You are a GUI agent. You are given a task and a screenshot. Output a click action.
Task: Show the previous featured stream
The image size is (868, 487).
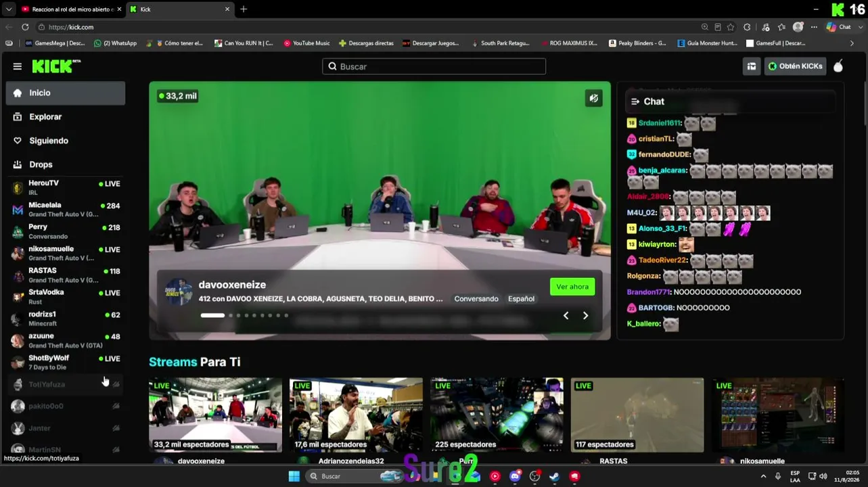tap(566, 316)
